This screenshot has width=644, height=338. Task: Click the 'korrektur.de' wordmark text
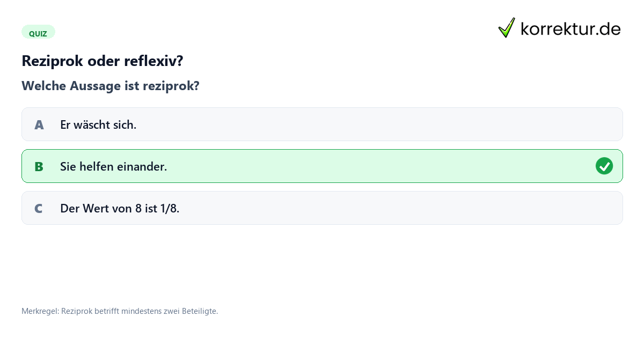coord(571,29)
